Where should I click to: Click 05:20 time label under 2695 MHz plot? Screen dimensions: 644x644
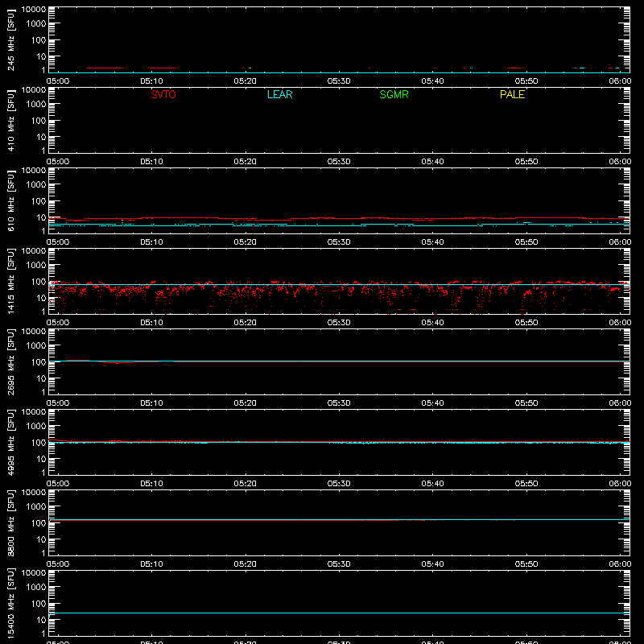point(246,403)
